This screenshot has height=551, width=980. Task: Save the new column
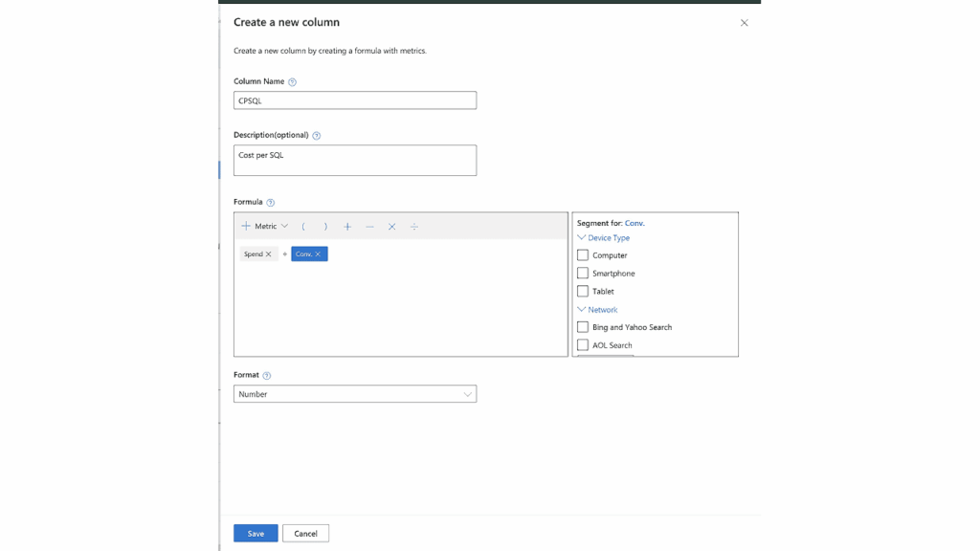pyautogui.click(x=255, y=533)
